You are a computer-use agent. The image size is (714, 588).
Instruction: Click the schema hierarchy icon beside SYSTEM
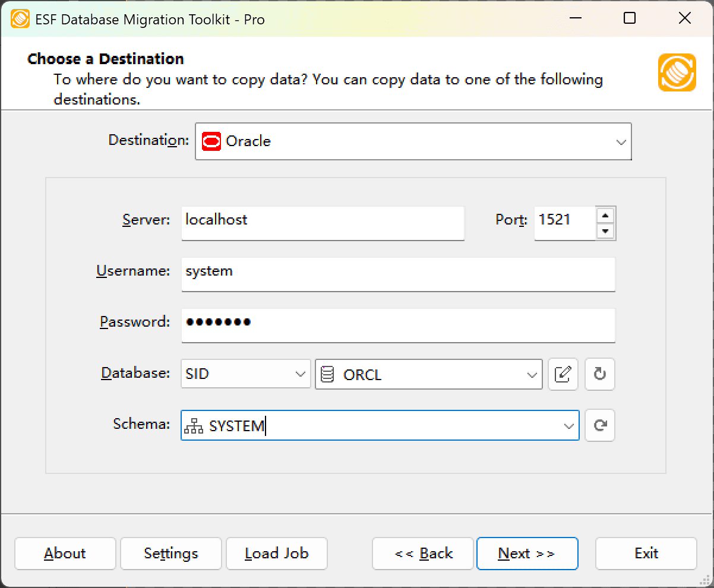coord(194,425)
